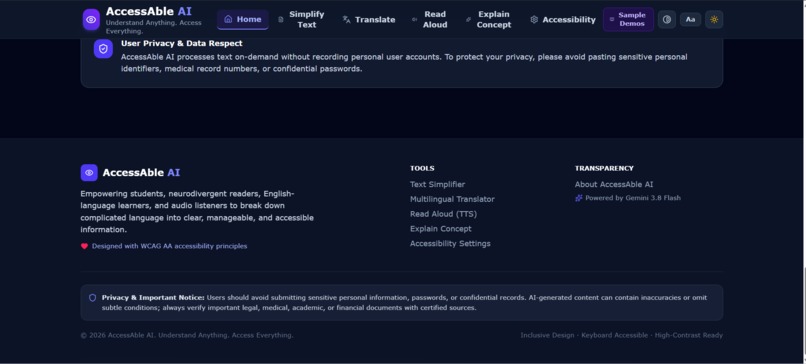Click the Aa text size button
This screenshot has width=806, height=364.
tap(690, 20)
